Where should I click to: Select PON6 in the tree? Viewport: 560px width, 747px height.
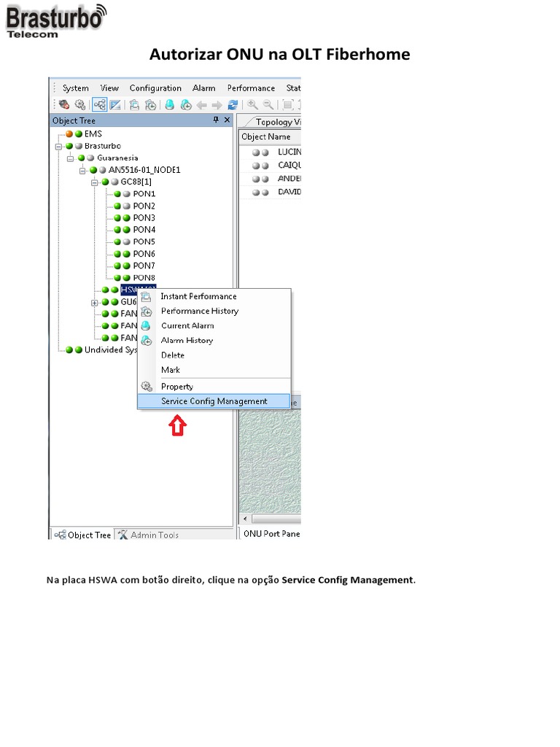144,254
